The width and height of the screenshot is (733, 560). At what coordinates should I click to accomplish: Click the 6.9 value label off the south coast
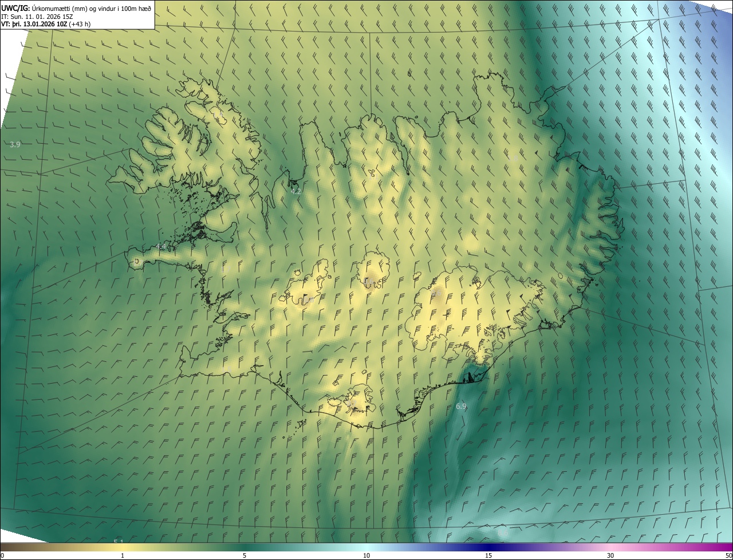point(461,407)
